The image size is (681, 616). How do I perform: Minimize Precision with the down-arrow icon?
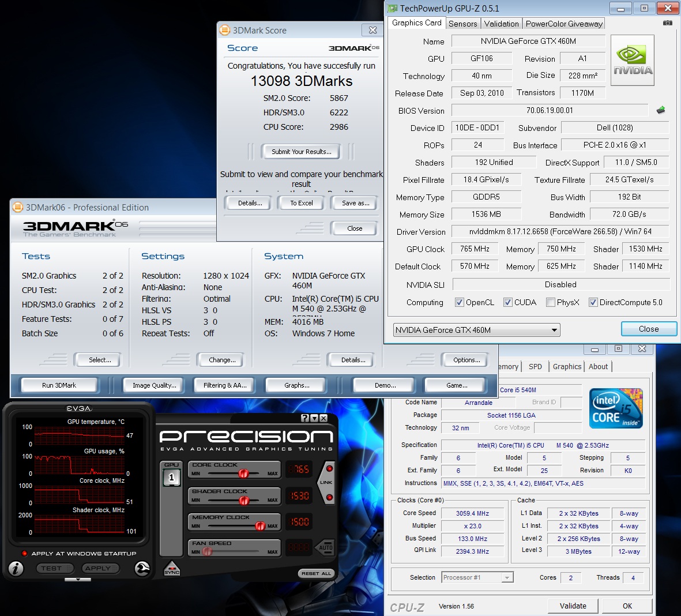coord(314,418)
